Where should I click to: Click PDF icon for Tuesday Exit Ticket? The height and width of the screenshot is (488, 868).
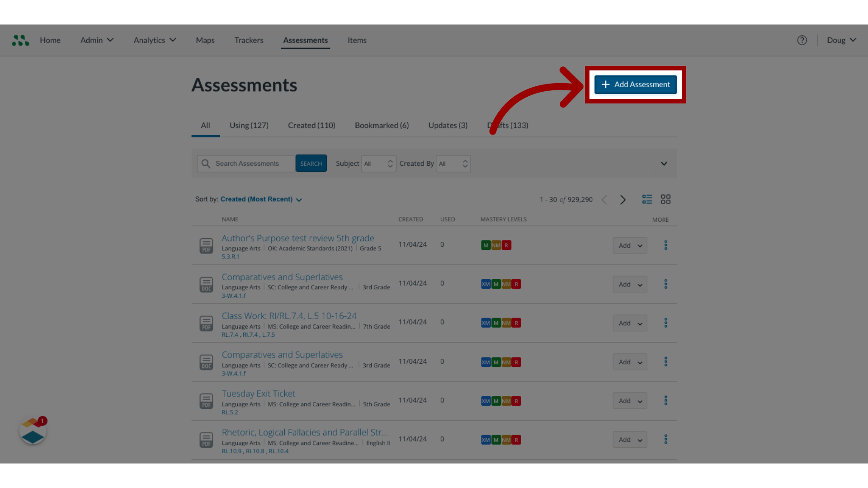207,401
